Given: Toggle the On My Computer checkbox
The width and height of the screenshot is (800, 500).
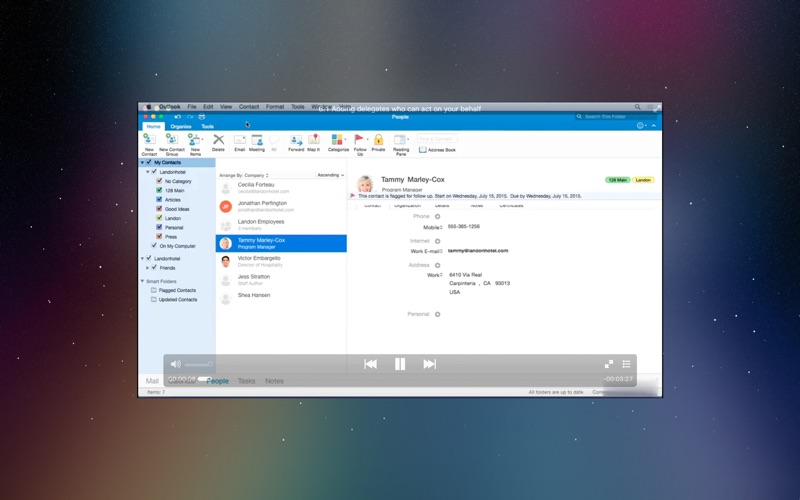Looking at the screenshot, I should click(154, 245).
